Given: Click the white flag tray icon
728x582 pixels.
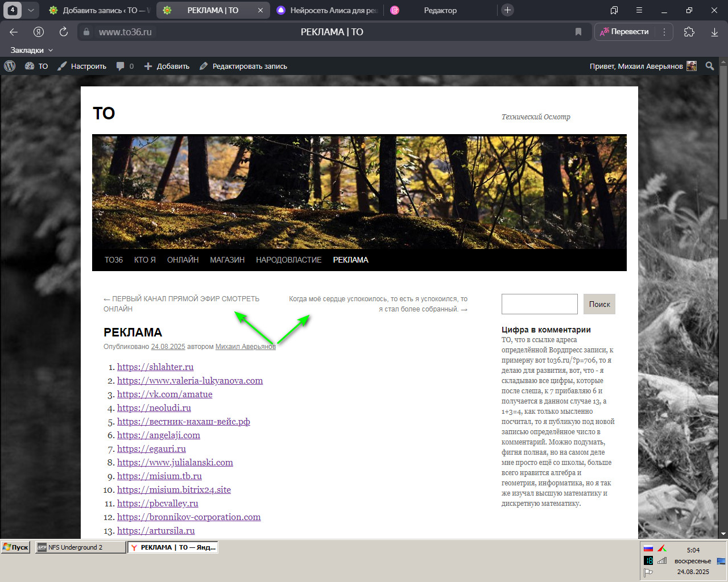Looking at the screenshot, I should pos(648,572).
